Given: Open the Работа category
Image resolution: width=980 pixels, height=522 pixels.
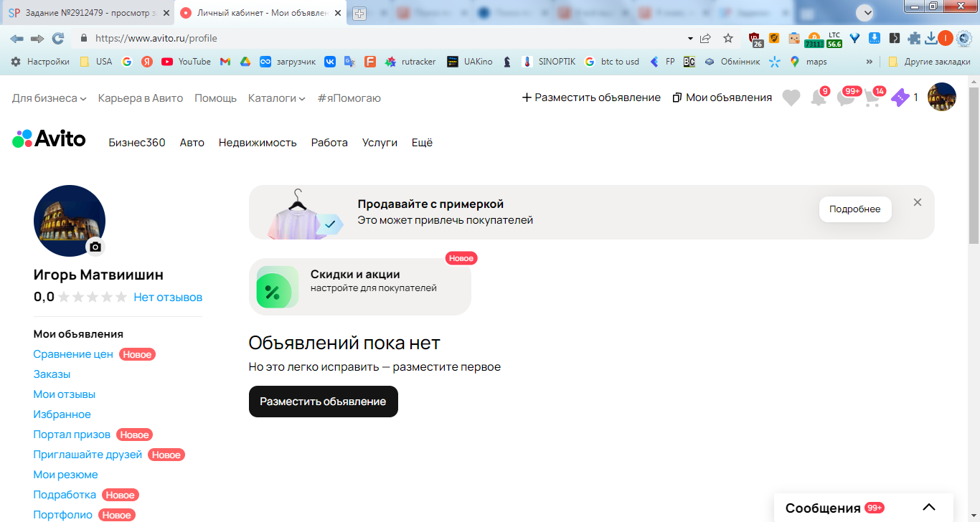Looking at the screenshot, I should (329, 143).
